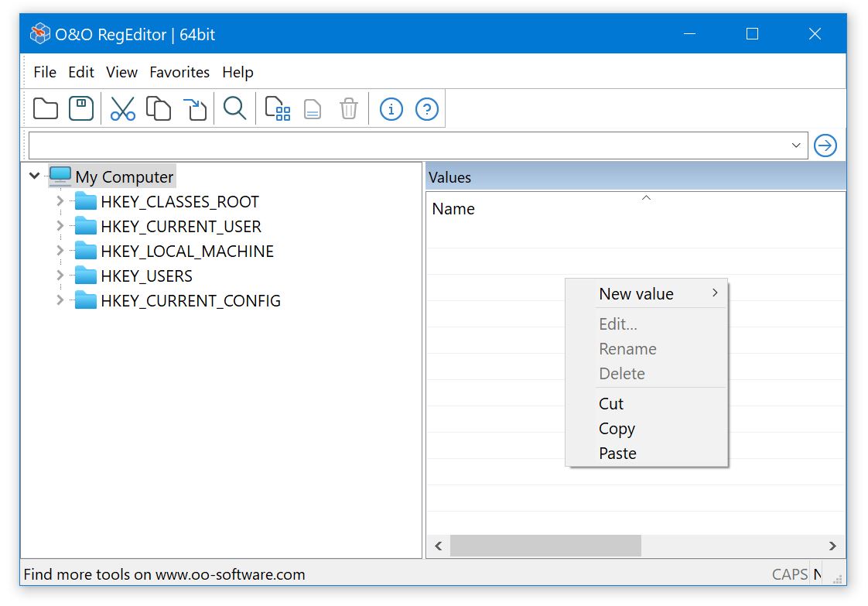Click the scrollbar right arrow

pyautogui.click(x=832, y=546)
